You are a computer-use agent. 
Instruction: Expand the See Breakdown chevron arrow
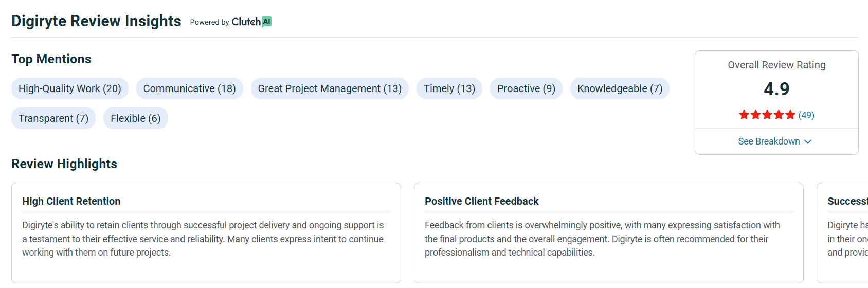point(808,141)
